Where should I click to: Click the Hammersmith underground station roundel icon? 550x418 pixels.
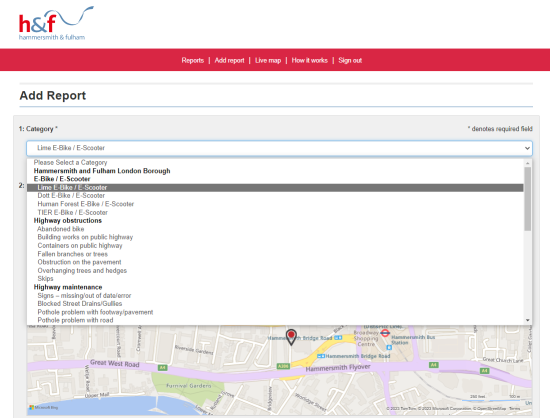pyautogui.click(x=385, y=333)
